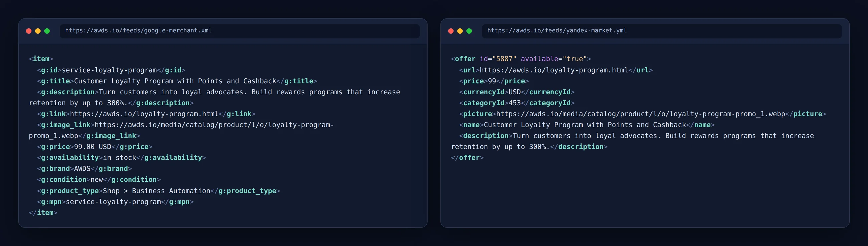The height and width of the screenshot is (246, 868).
Task: Click the red close dot in the google-merchant window
Action: point(29,31)
